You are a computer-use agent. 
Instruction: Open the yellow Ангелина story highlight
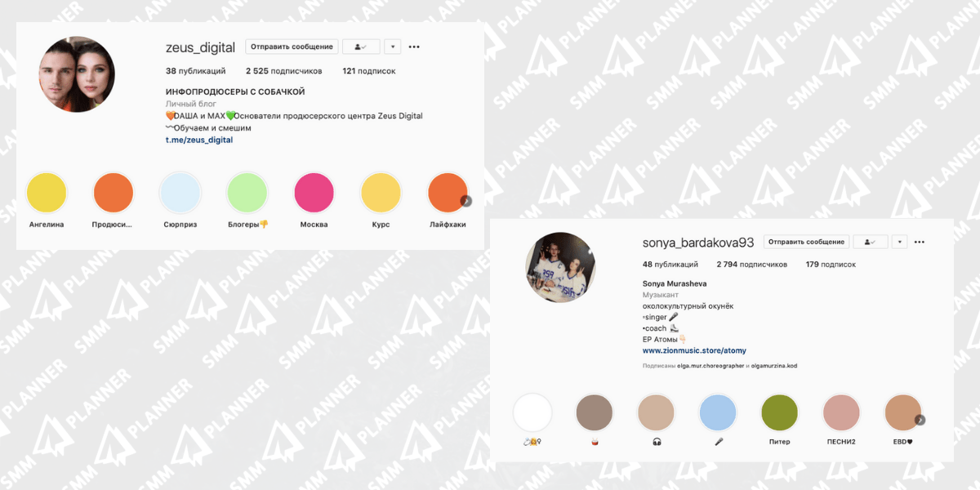click(x=47, y=193)
